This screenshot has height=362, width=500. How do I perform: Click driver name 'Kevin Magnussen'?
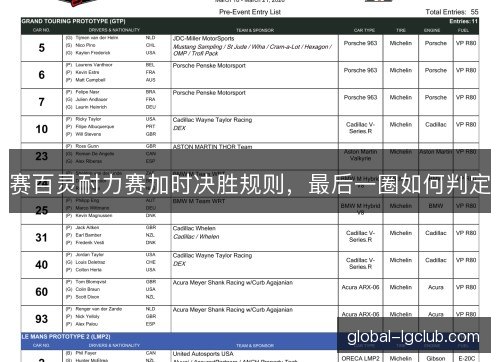pos(94,216)
